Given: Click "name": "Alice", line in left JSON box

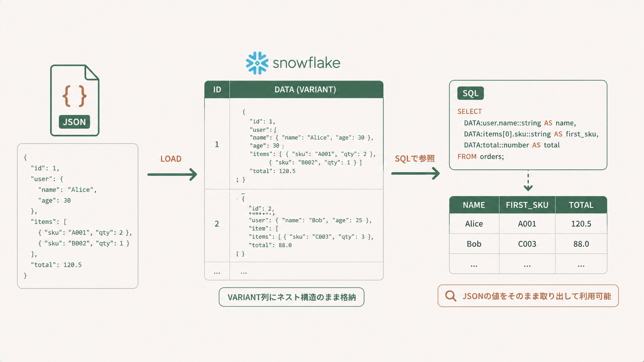Looking at the screenshot, I should [67, 190].
